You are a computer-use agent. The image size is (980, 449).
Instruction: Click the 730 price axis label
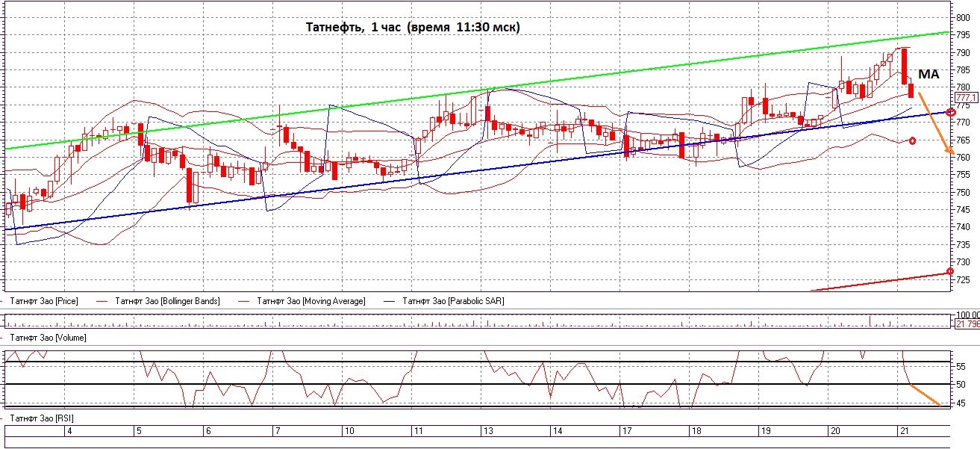pyautogui.click(x=964, y=261)
